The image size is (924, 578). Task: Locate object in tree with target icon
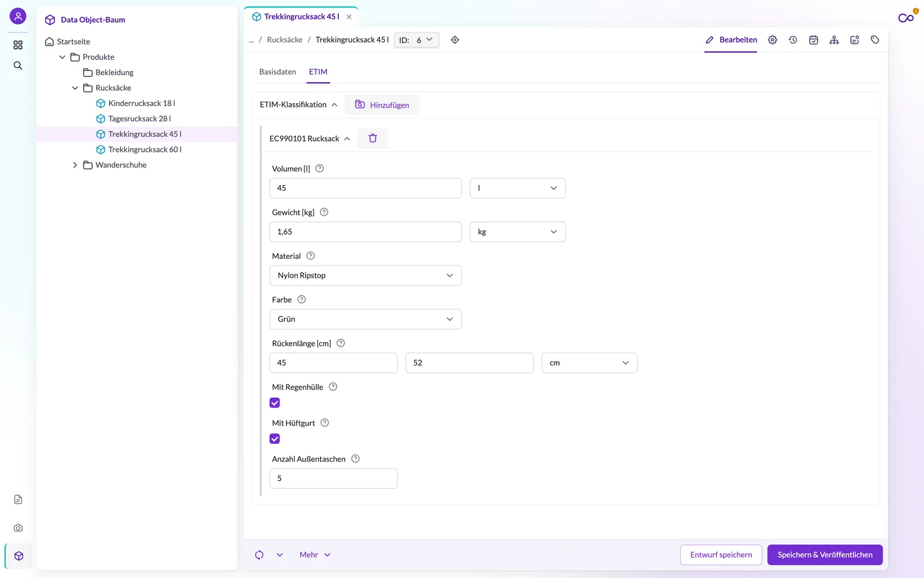pos(455,40)
